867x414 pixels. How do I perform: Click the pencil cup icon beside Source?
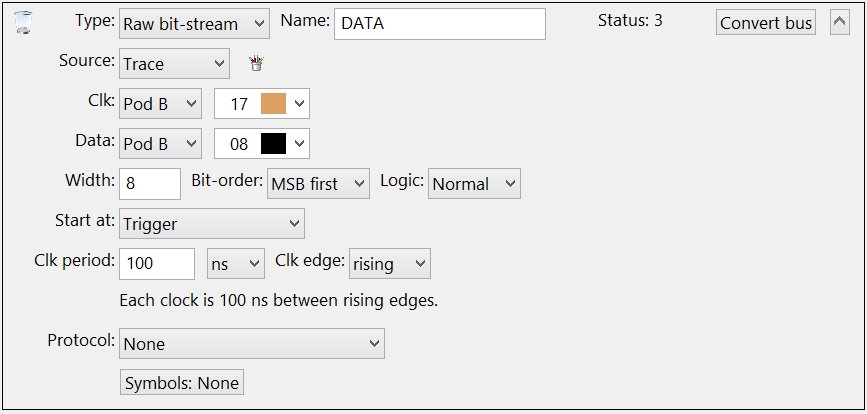click(x=256, y=63)
